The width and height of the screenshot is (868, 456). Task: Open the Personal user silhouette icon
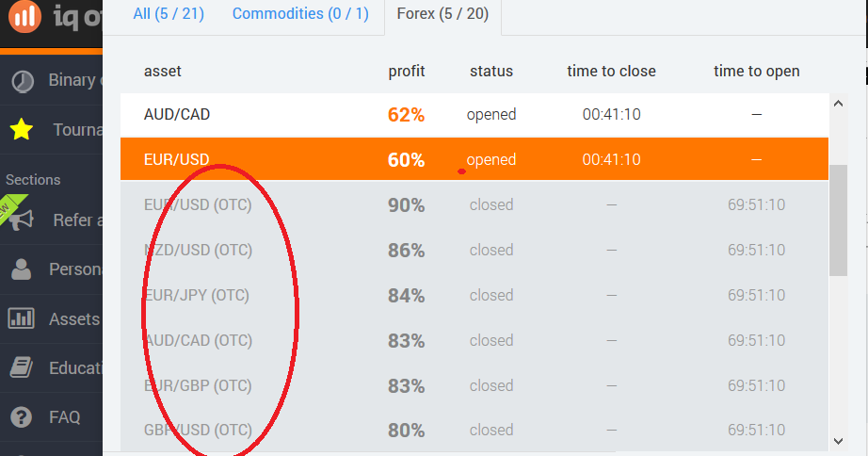(x=21, y=269)
